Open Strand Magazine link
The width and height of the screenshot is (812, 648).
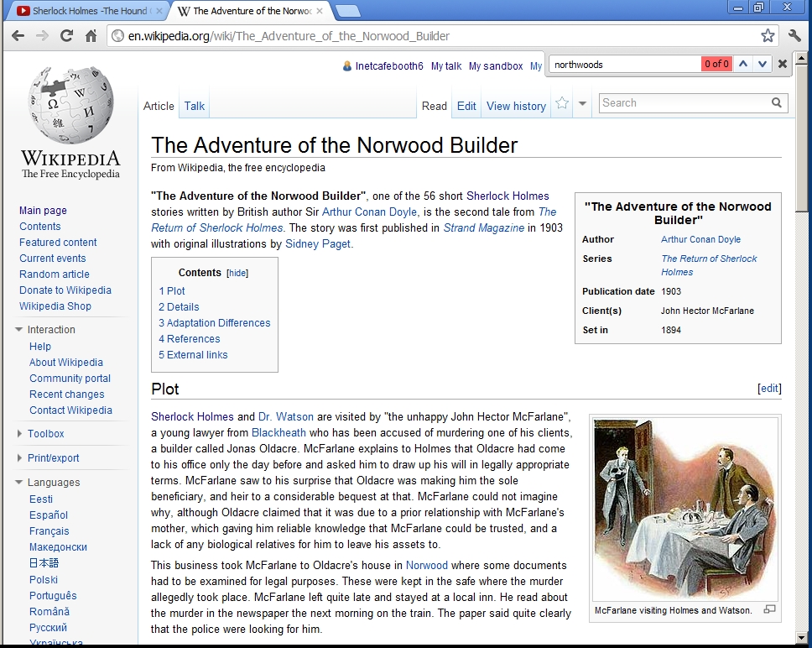pos(484,228)
